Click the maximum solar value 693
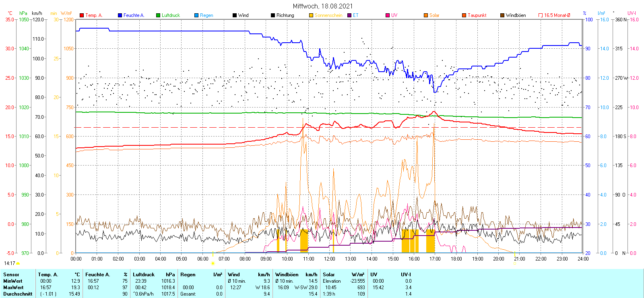The height and width of the screenshot is (298, 644). click(x=361, y=288)
